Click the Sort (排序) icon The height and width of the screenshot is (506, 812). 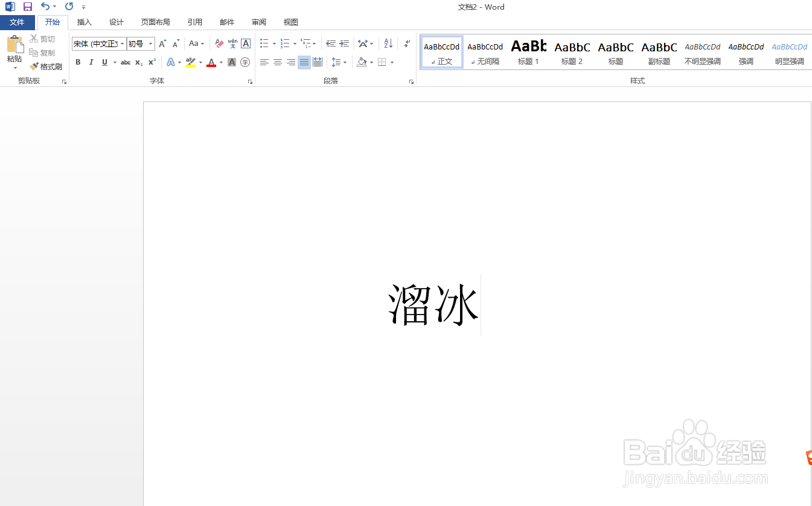click(387, 43)
